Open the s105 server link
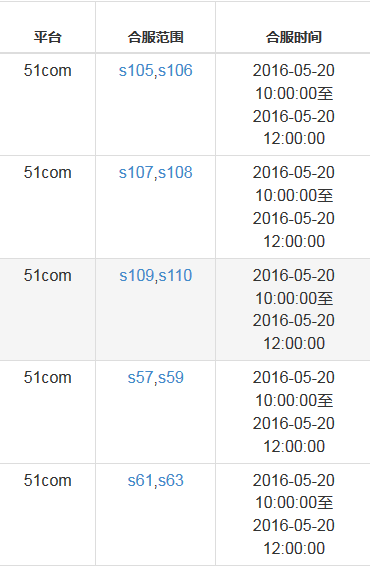The image size is (370, 566). click(x=136, y=70)
